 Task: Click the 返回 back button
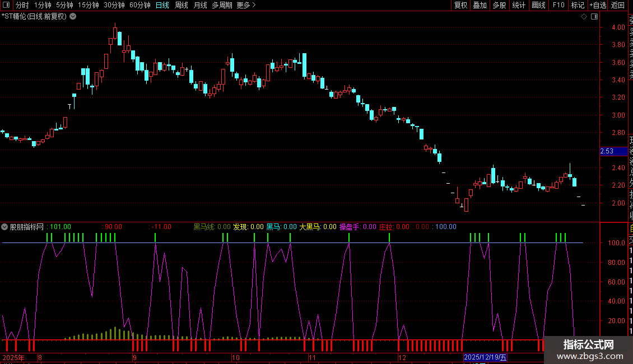point(618,5)
